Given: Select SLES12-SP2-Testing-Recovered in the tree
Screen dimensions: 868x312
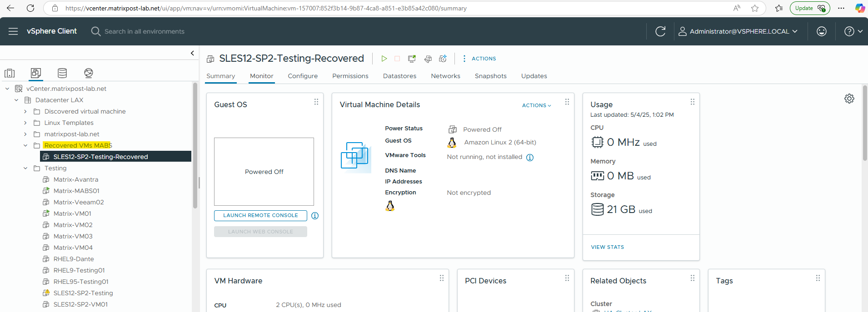Looking at the screenshot, I should pyautogui.click(x=115, y=157).
